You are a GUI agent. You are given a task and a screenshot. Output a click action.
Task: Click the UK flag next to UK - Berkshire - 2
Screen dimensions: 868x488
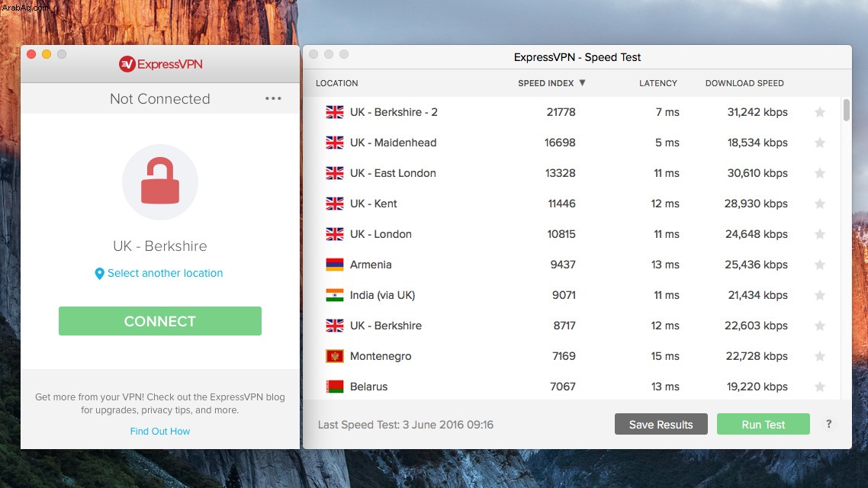(334, 112)
